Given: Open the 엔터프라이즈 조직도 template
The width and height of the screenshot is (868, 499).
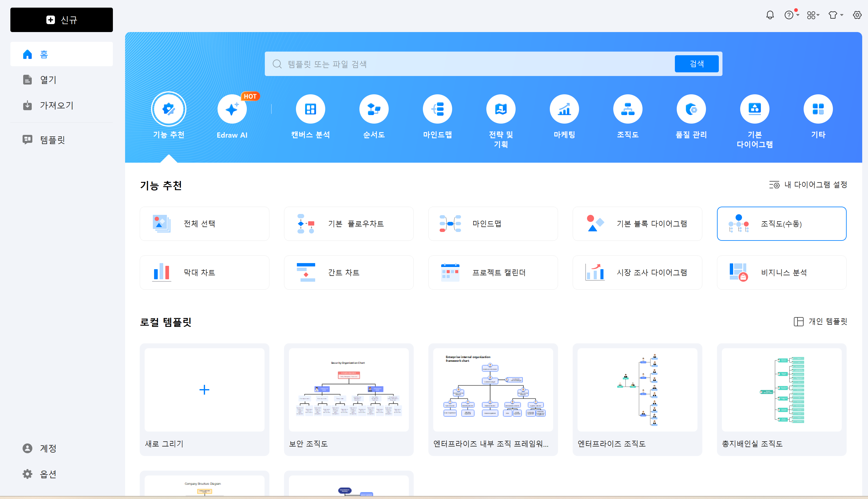Looking at the screenshot, I should pyautogui.click(x=637, y=400).
